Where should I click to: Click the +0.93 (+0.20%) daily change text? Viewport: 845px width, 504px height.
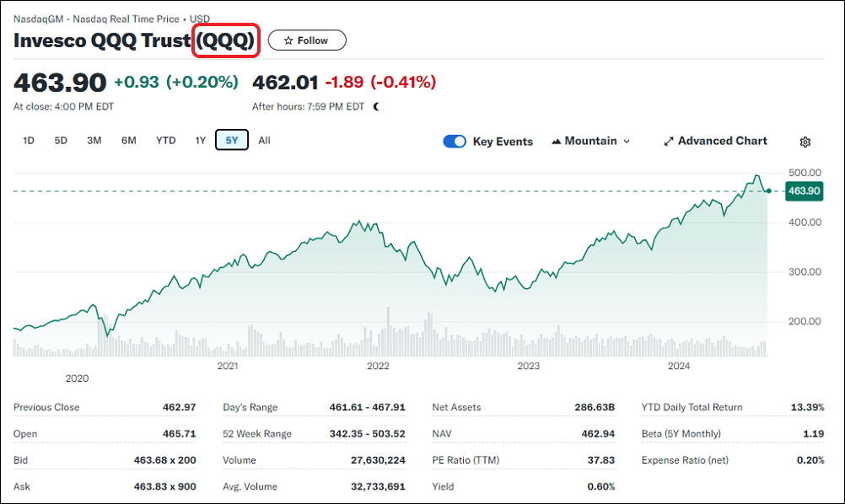(x=176, y=82)
